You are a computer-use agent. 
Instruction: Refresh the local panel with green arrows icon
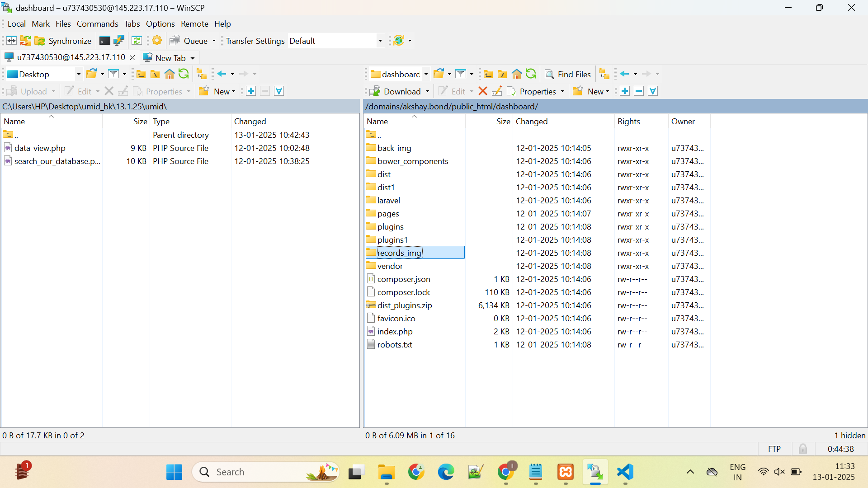(x=184, y=74)
